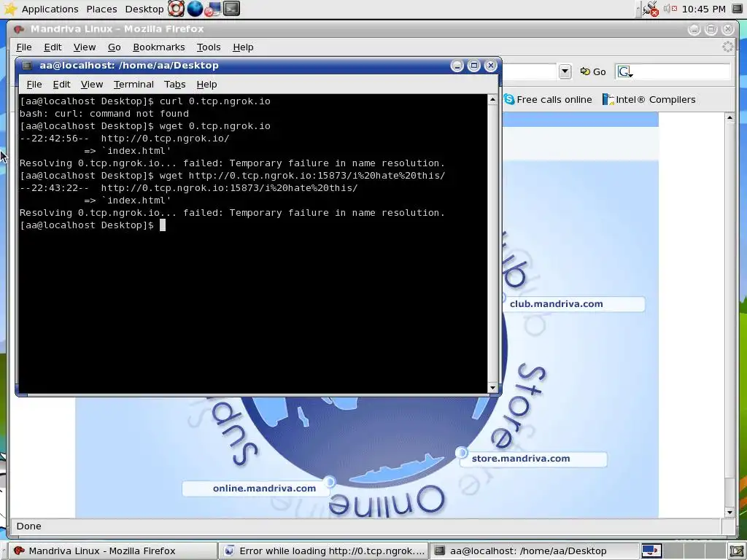Open Firefox Bookmarks menu
This screenshot has width=747, height=560.
pyautogui.click(x=158, y=47)
